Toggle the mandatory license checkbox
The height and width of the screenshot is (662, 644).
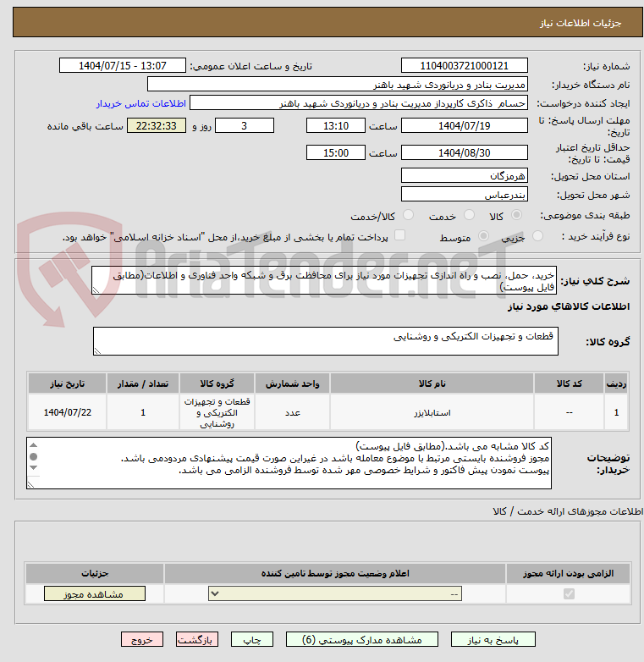(569, 594)
